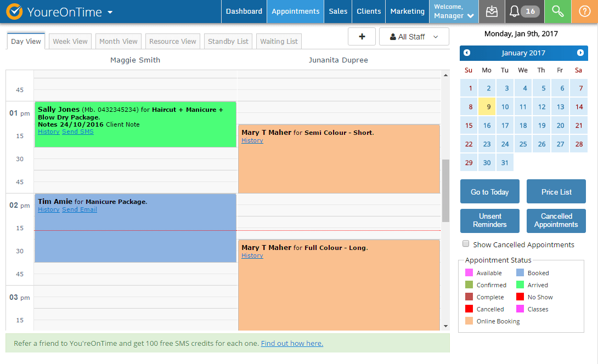Click the Confirmed status color swatch

pos(469,285)
